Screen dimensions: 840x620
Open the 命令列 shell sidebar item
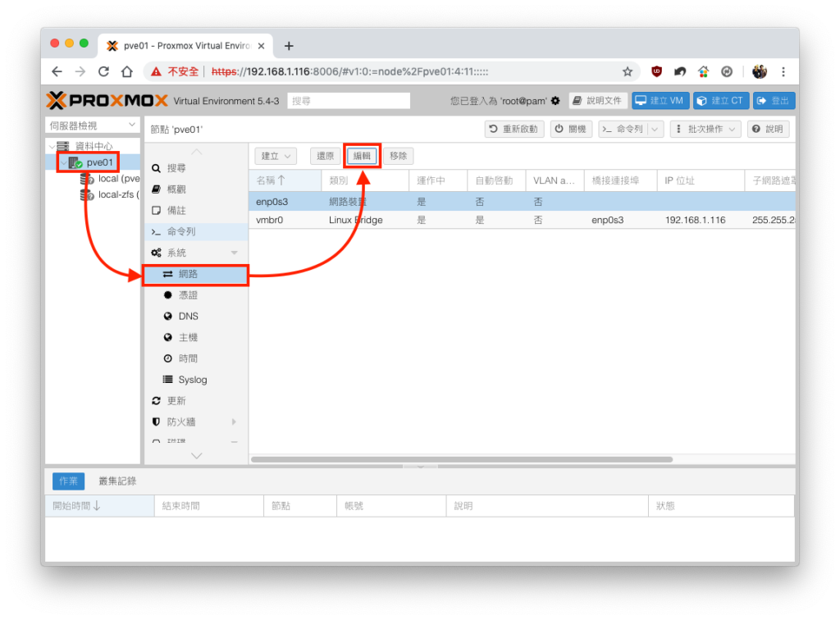196,232
